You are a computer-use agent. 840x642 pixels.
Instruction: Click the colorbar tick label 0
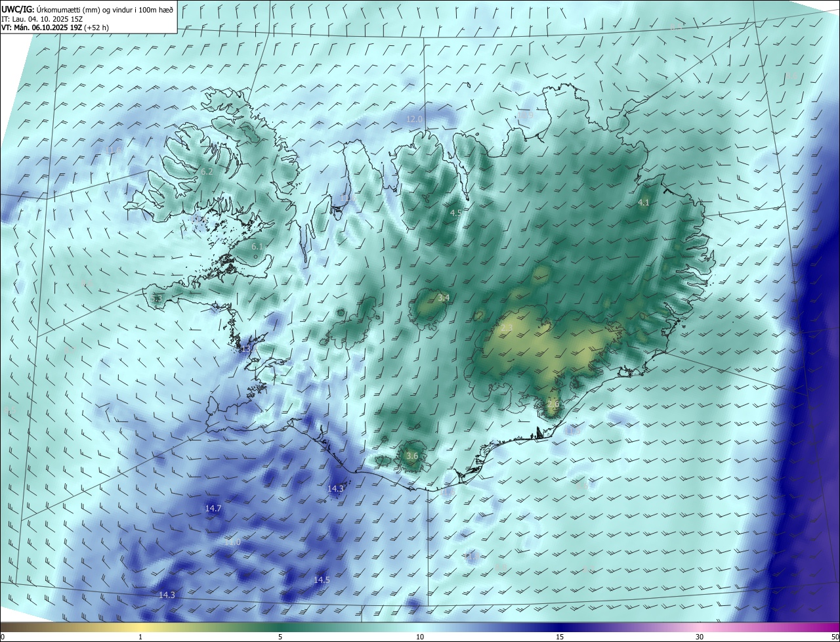3,637
